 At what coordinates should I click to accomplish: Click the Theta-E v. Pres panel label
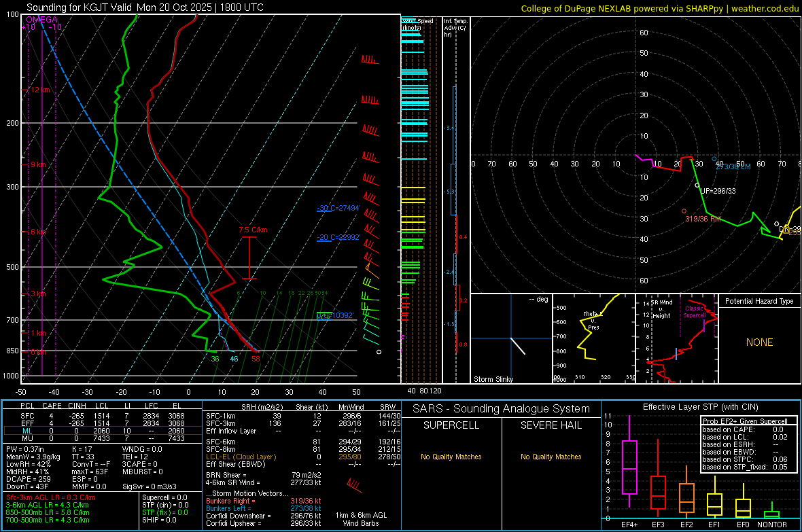point(593,321)
